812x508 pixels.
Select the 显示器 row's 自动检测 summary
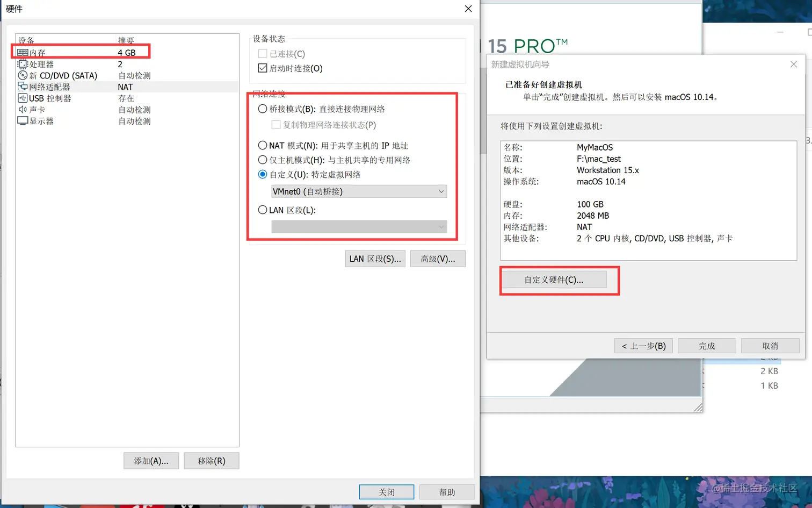click(134, 121)
